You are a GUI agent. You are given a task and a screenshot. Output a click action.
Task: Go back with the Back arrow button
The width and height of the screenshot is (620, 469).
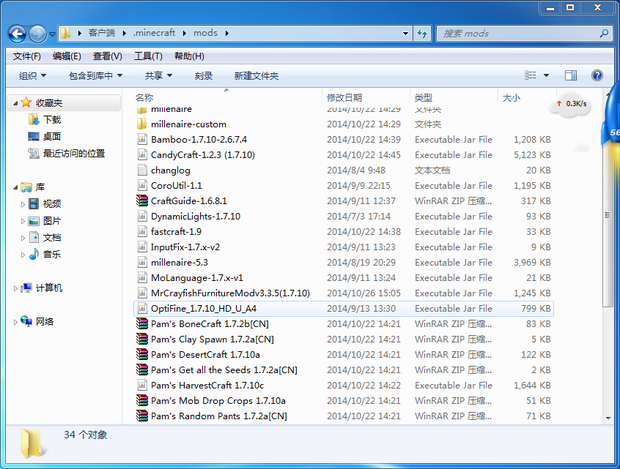pyautogui.click(x=17, y=34)
